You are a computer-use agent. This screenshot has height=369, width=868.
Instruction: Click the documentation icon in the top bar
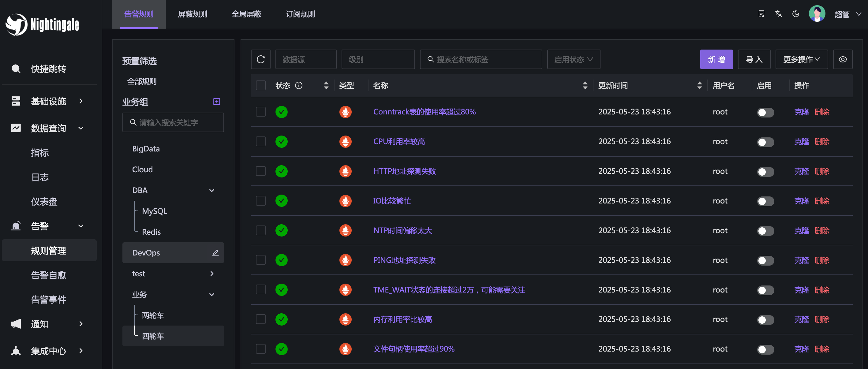(x=761, y=14)
